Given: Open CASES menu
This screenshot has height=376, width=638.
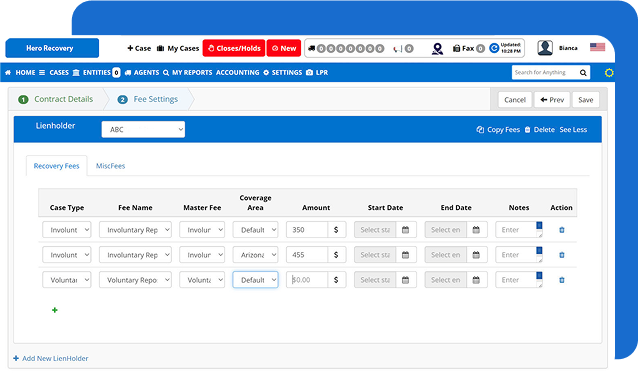Looking at the screenshot, I should (x=54, y=72).
